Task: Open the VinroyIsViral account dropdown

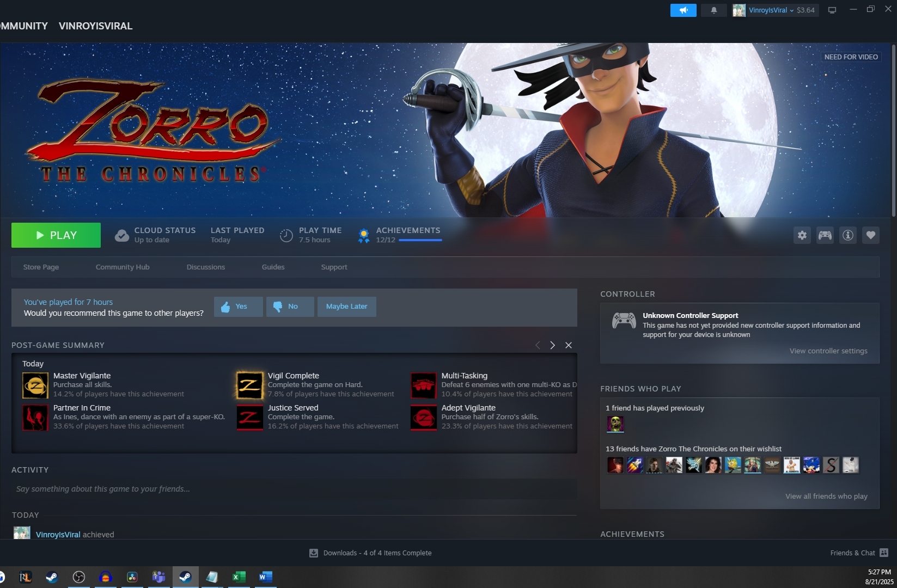Action: (x=775, y=10)
